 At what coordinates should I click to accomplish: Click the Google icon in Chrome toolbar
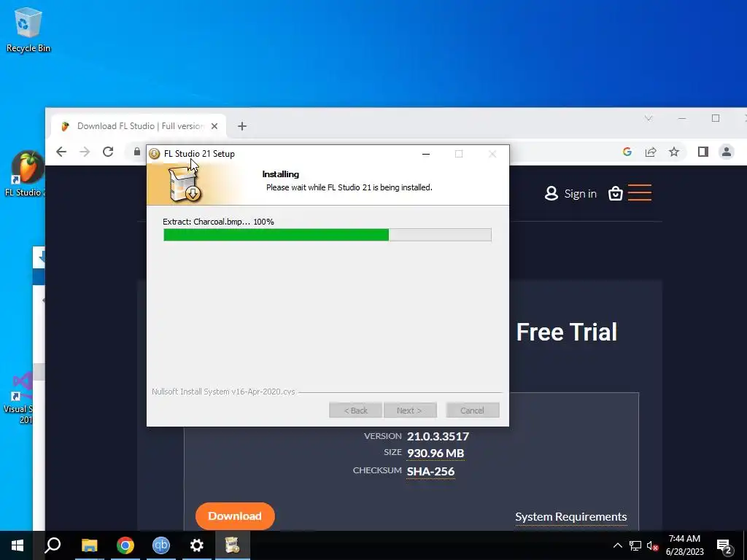pos(627,152)
